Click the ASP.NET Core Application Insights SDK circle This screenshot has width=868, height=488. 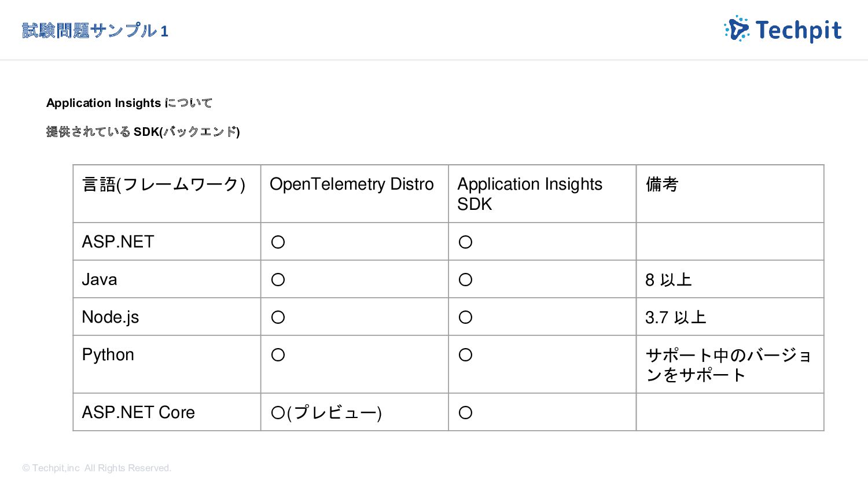[466, 413]
